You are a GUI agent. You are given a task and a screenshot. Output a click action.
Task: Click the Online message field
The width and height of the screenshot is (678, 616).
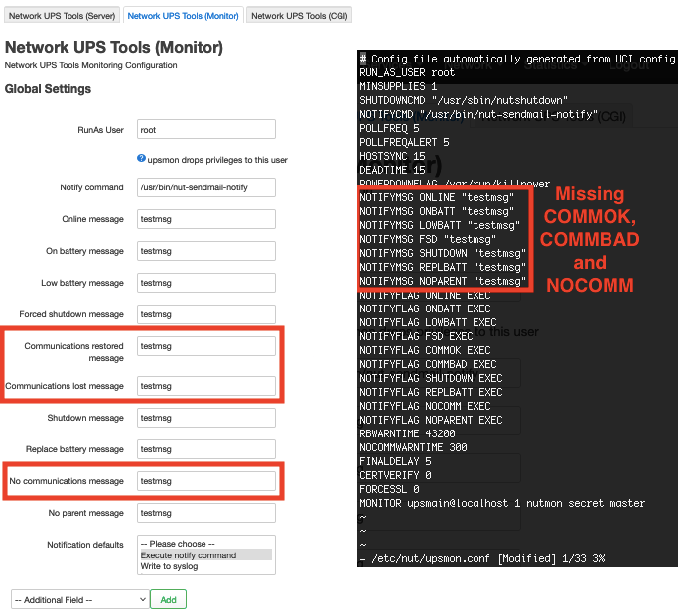206,219
